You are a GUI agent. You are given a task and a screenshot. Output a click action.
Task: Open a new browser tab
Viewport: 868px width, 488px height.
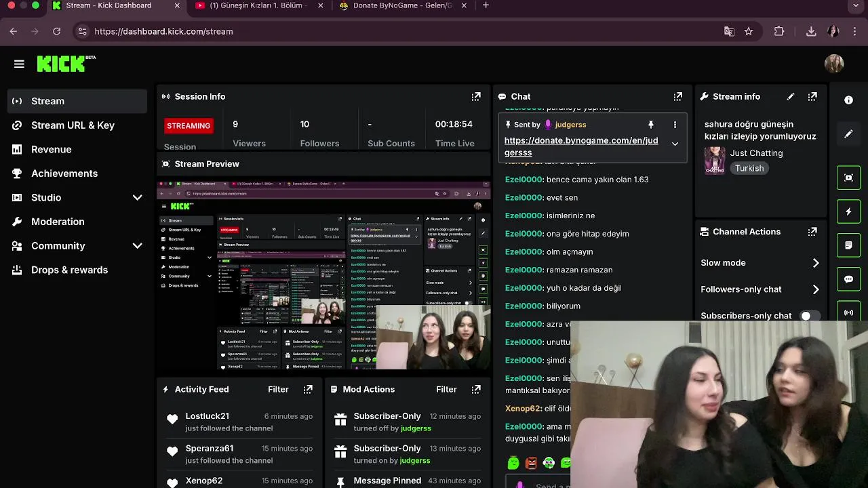point(486,5)
